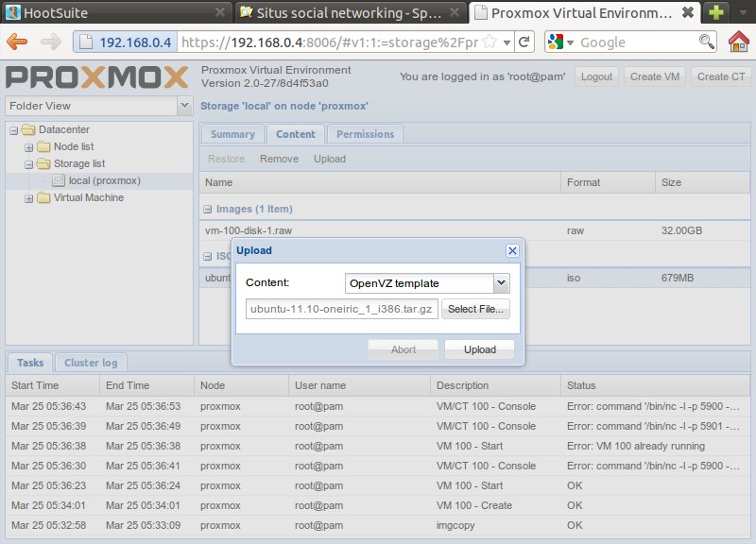Click the home icon in browser toolbar
756x544 pixels.
(x=739, y=42)
